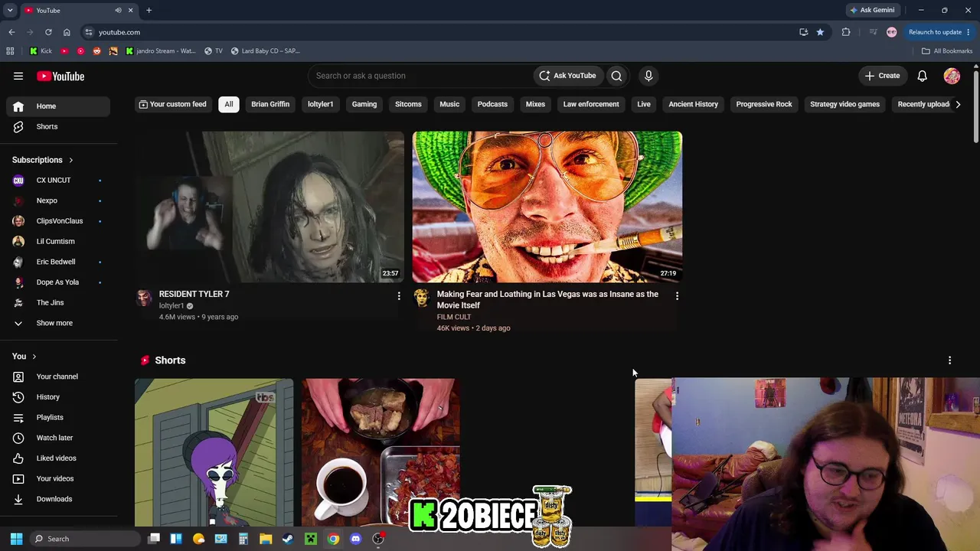The image size is (980, 551).
Task: Open the Chrome extensions puzzle icon
Action: pos(846,32)
